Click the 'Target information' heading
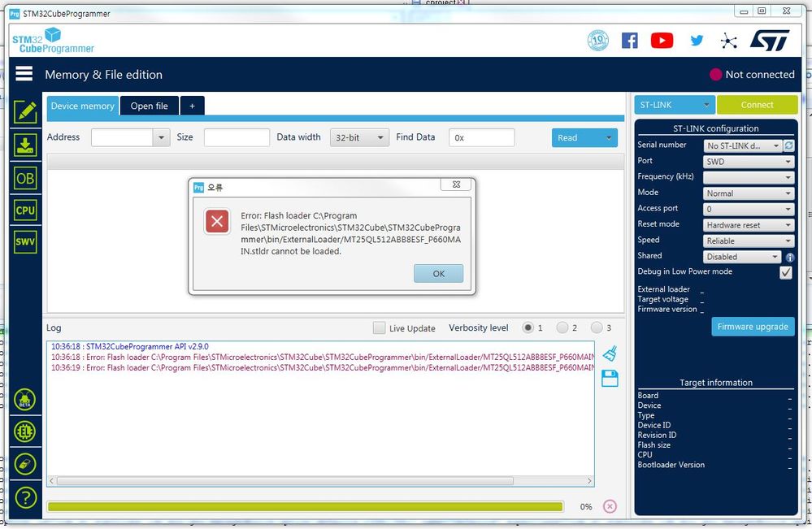The image size is (812, 529). point(716,383)
